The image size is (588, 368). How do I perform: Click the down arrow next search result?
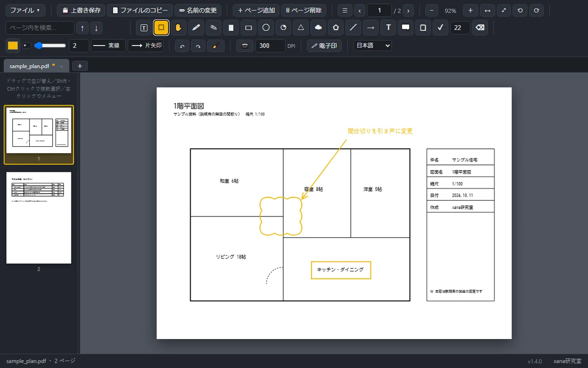96,28
